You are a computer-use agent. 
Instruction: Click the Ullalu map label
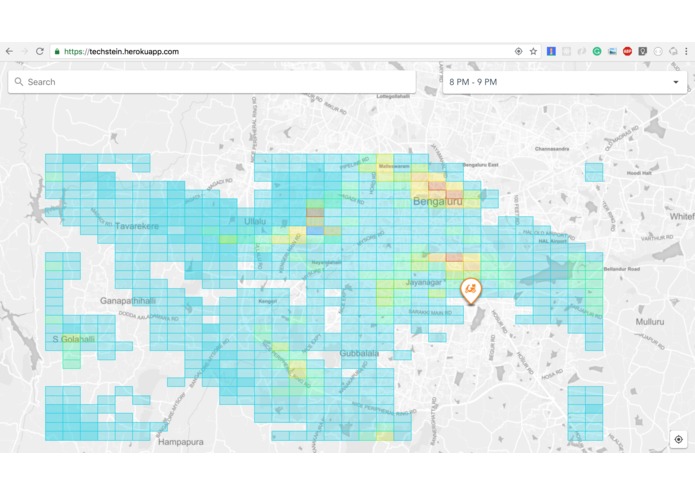click(255, 221)
